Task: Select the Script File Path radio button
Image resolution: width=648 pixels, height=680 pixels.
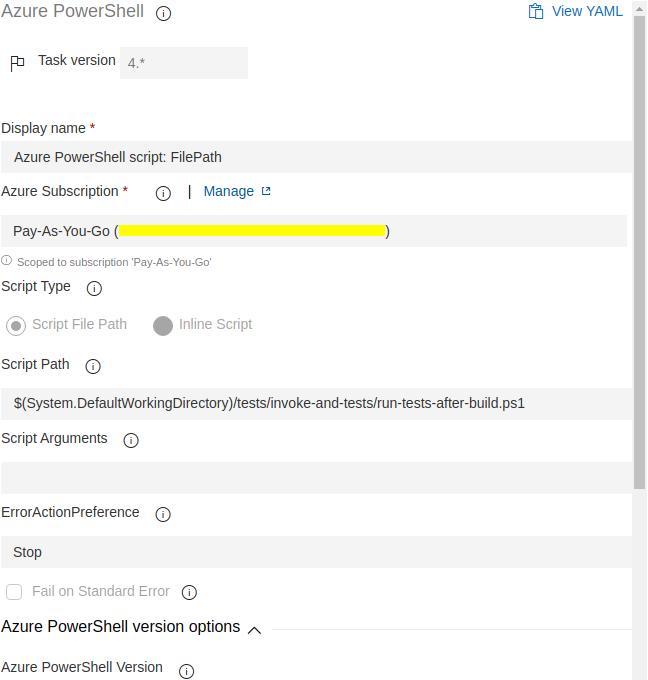Action: (x=16, y=326)
